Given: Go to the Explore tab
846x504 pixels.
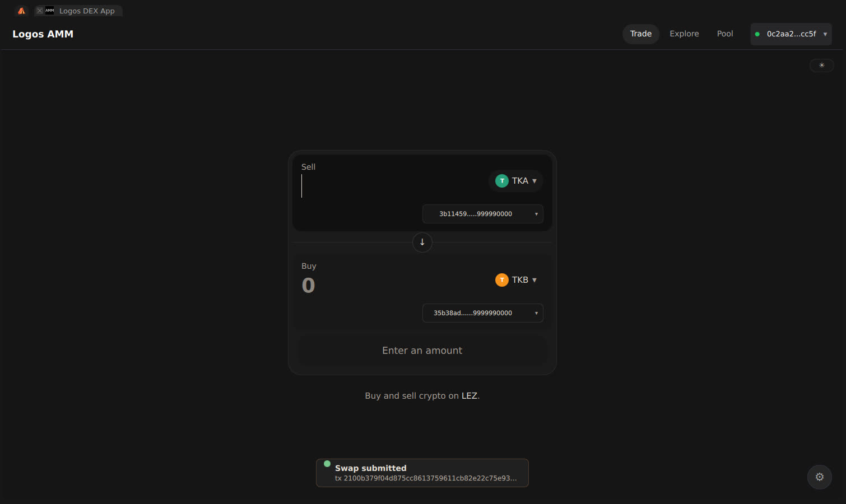Looking at the screenshot, I should pyautogui.click(x=684, y=34).
